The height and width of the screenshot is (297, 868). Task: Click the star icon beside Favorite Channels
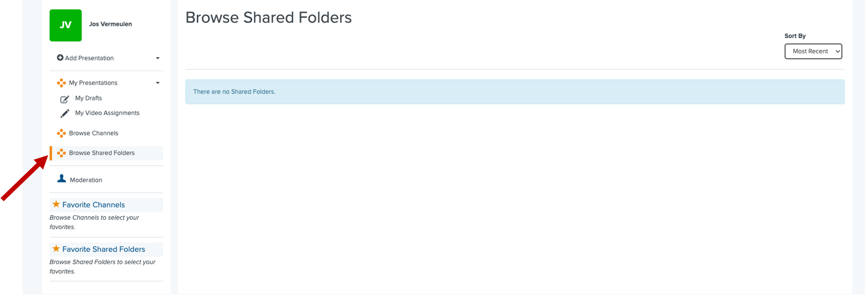56,204
